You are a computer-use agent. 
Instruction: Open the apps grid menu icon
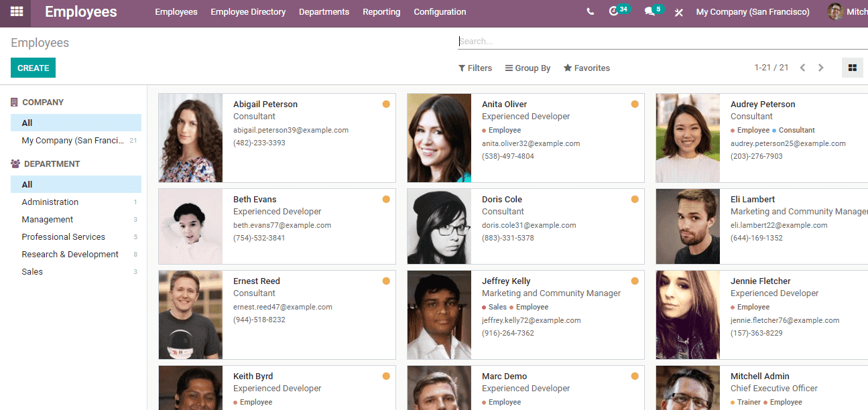pyautogui.click(x=16, y=11)
